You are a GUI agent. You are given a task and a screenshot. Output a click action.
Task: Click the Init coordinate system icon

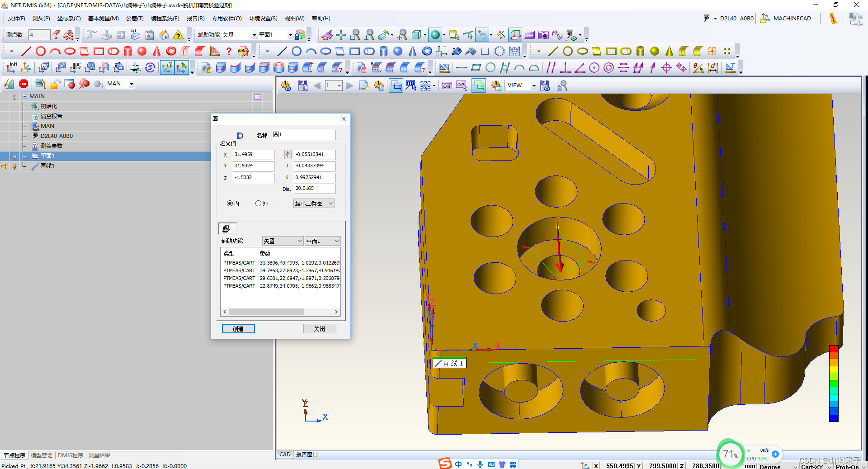pos(12,67)
